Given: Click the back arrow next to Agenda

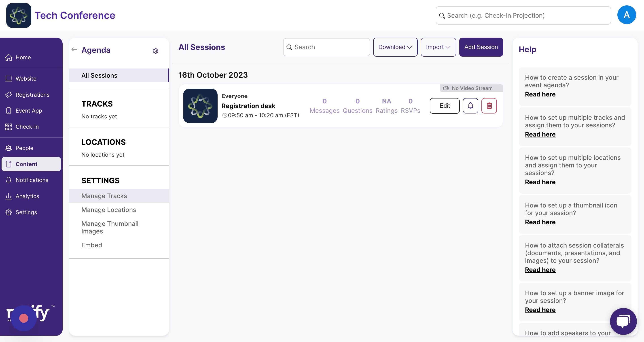Looking at the screenshot, I should [x=74, y=49].
